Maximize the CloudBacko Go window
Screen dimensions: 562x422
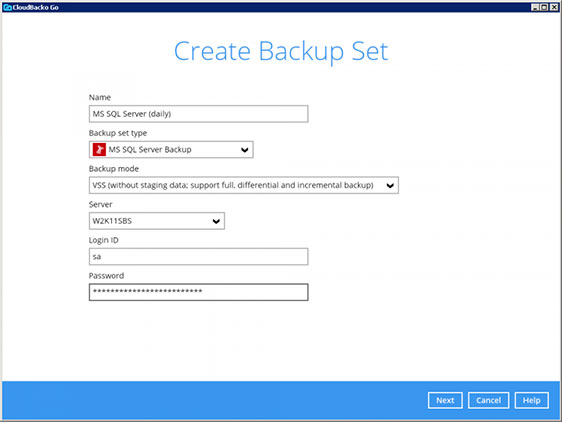[544, 7]
